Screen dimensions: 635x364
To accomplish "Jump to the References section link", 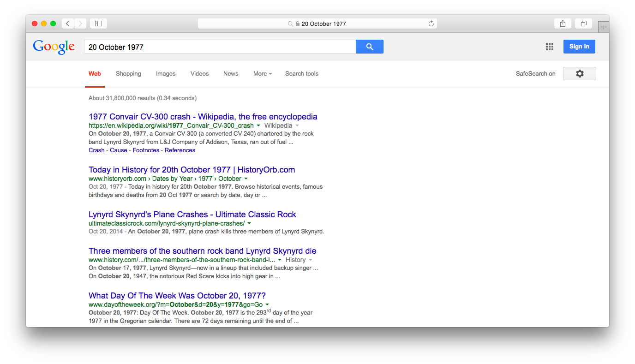I will 180,150.
